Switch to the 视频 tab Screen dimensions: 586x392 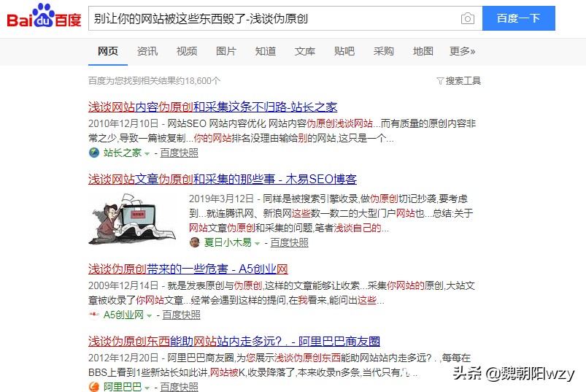[187, 51]
